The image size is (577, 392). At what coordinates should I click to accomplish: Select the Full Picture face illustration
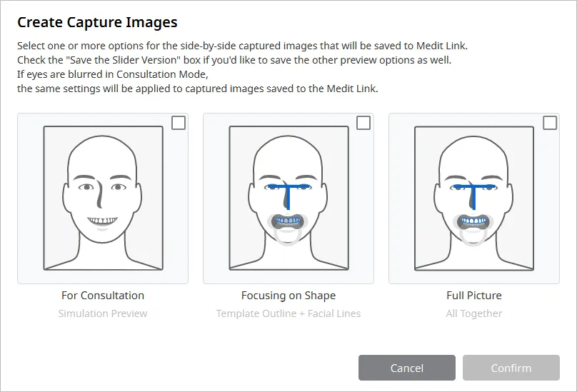point(474,198)
